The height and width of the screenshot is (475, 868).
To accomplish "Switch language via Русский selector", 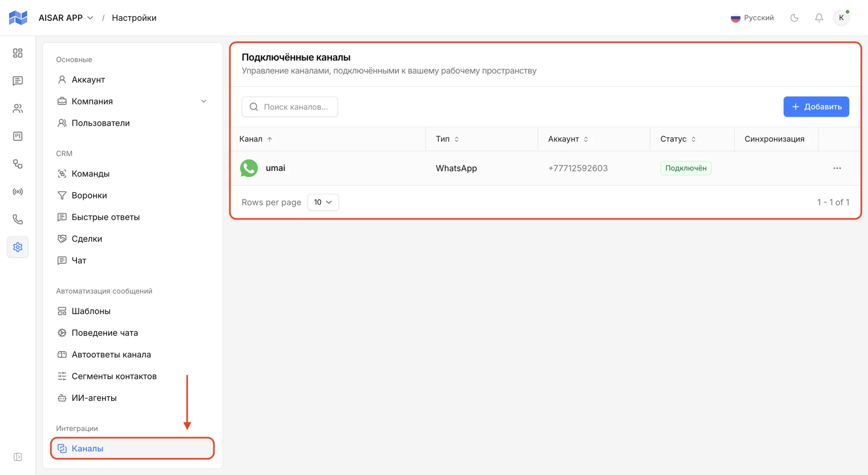I will [x=752, y=18].
